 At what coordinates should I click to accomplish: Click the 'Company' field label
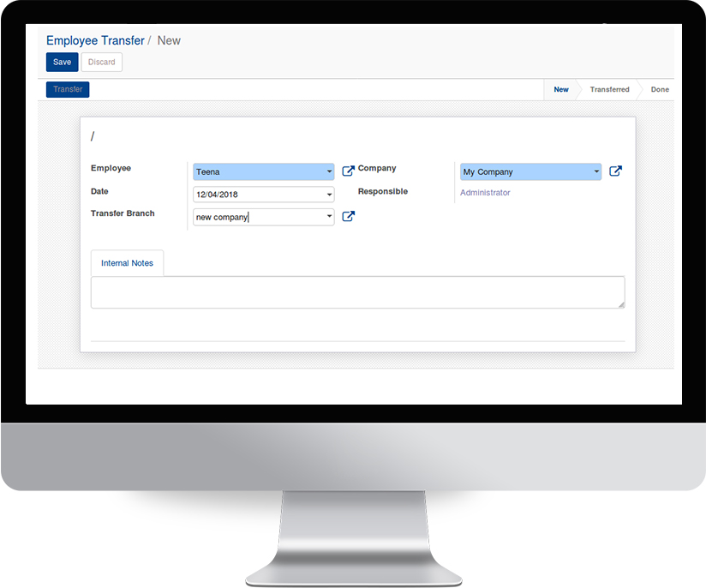click(377, 168)
